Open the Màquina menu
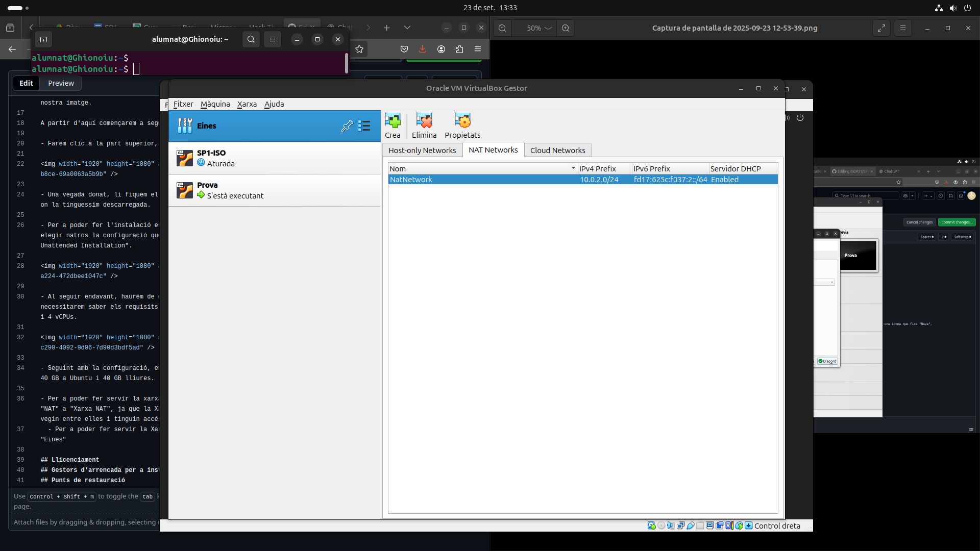This screenshot has height=551, width=980. coord(215,104)
